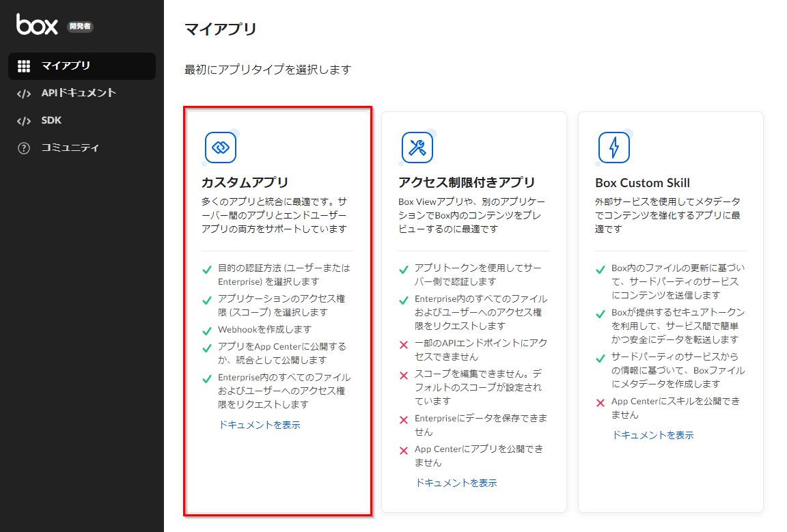Click the SDK code icon
The width and height of the screenshot is (787, 532).
[x=24, y=121]
